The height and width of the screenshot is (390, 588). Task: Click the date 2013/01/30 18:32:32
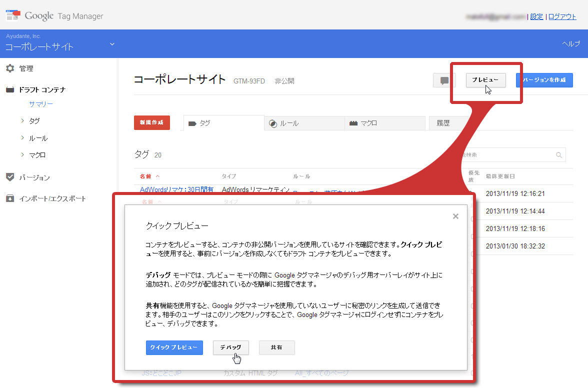[515, 246]
